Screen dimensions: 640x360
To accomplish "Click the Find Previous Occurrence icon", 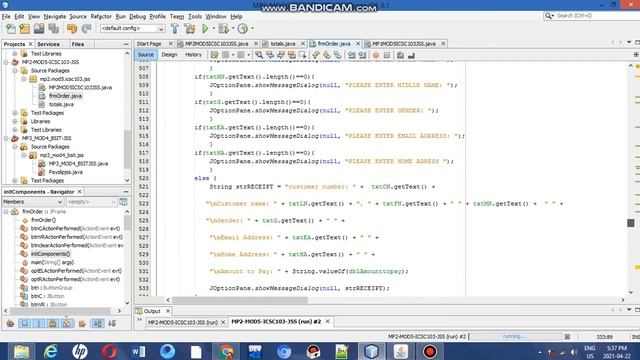I will tap(270, 55).
